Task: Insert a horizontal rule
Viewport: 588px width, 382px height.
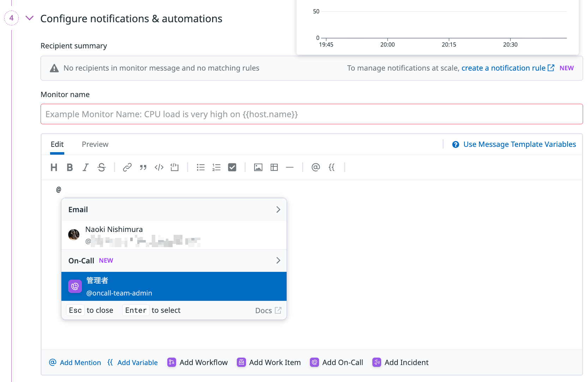Action: tap(290, 167)
